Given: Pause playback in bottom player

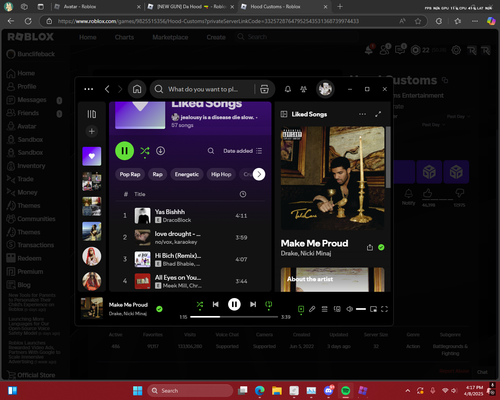Looking at the screenshot, I should click(x=234, y=304).
